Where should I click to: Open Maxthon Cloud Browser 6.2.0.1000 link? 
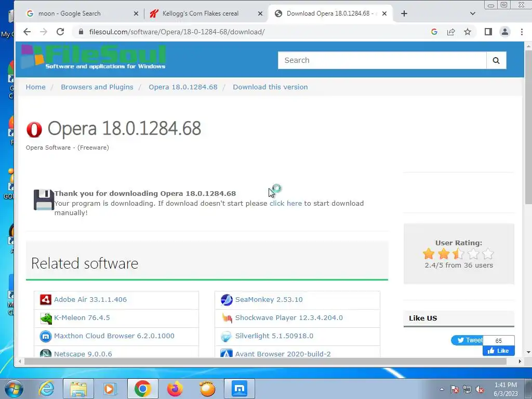click(x=114, y=336)
